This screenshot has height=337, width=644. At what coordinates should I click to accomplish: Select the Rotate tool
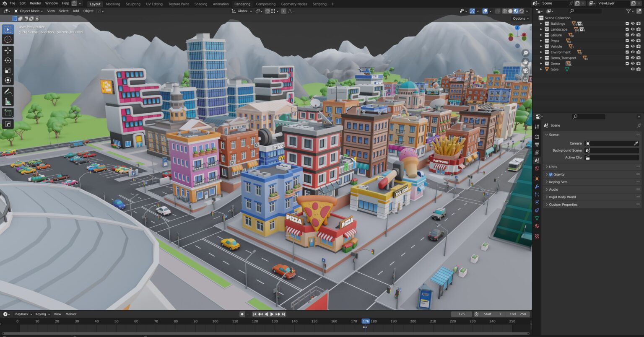8,60
